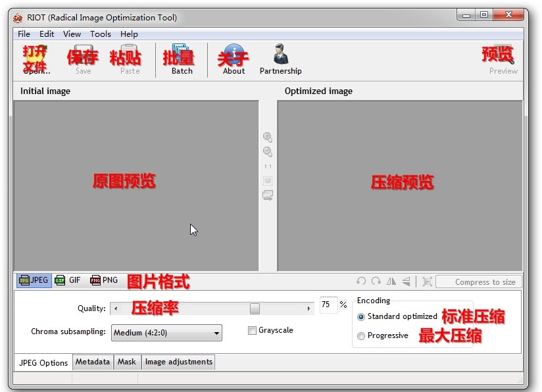Maximize the RIOT window
The width and height of the screenshot is (542, 392).
[x=484, y=15]
